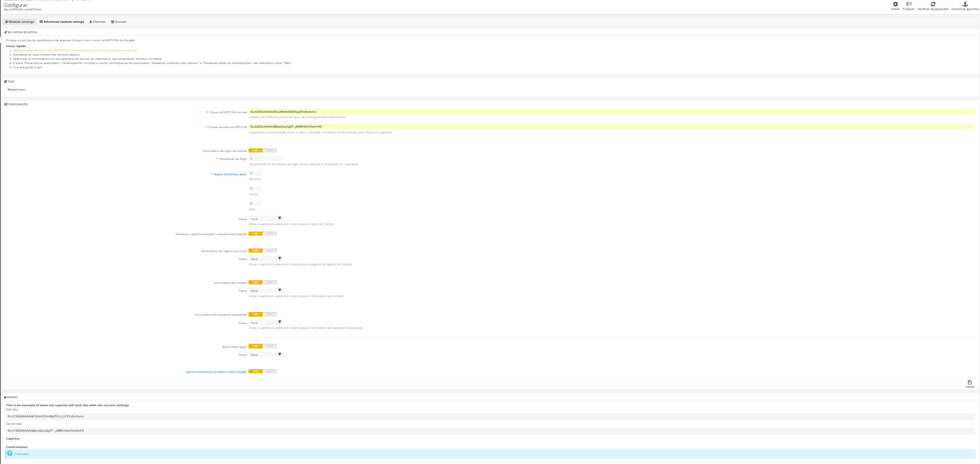980x464 pixels.
Task: Open Tema dropdown for contact form
Action: coord(266,290)
